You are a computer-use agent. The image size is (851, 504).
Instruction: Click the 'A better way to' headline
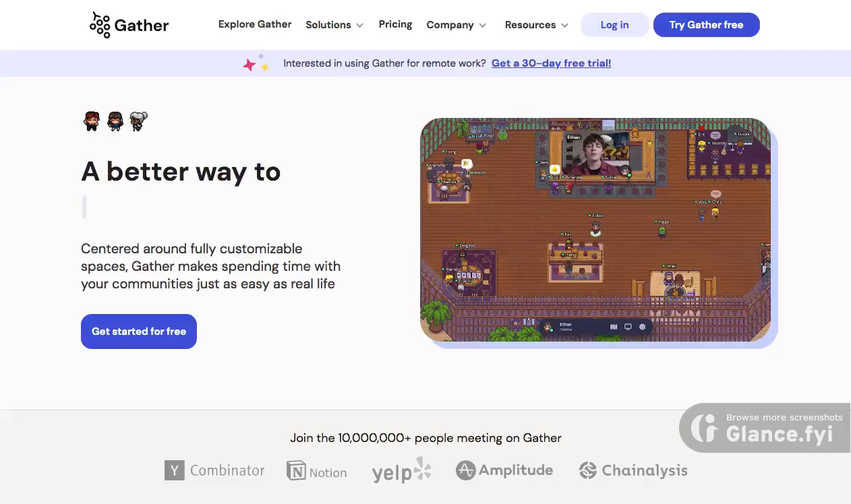pyautogui.click(x=181, y=172)
